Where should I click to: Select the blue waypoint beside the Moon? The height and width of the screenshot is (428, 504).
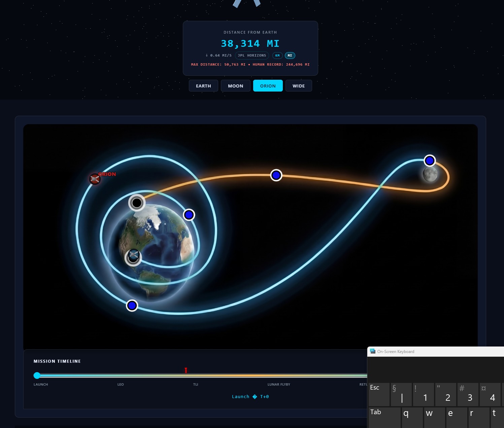pos(430,161)
